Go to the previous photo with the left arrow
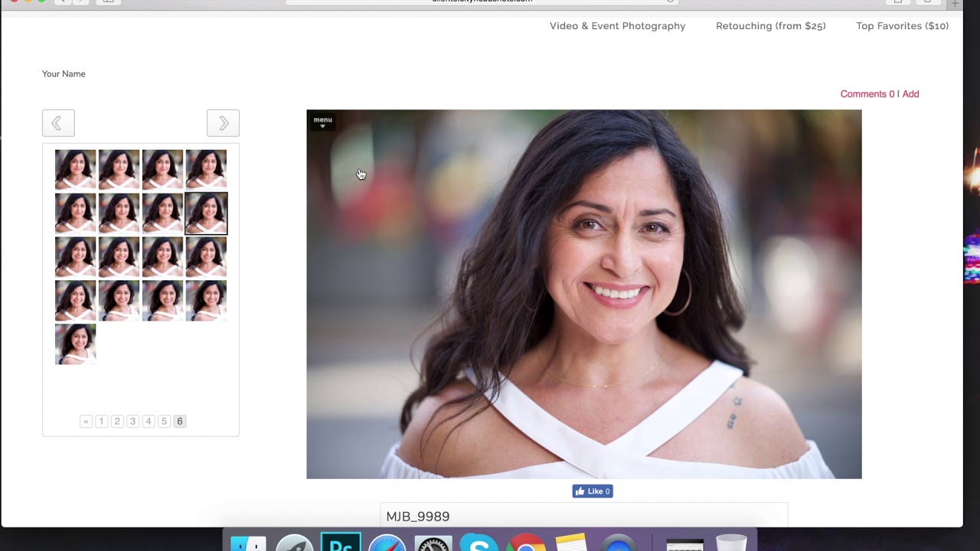 [x=58, y=123]
